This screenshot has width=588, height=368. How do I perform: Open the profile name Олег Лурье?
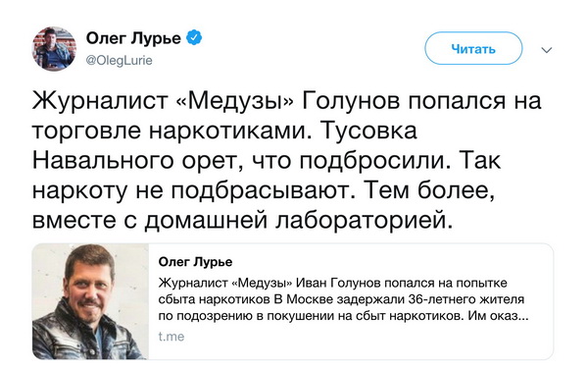click(x=133, y=38)
